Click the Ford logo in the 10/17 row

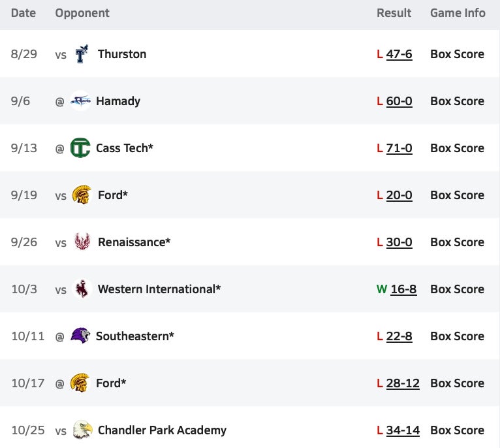80,383
